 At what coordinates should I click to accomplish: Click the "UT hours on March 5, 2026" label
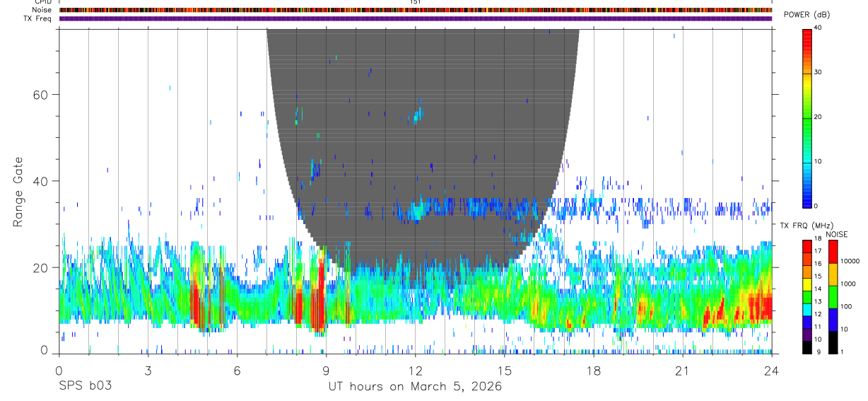pyautogui.click(x=415, y=387)
